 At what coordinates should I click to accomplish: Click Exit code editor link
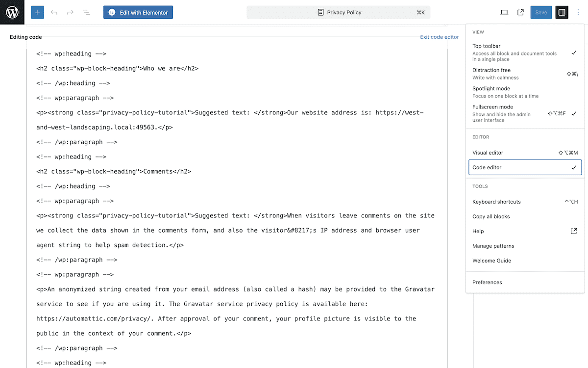coord(439,37)
